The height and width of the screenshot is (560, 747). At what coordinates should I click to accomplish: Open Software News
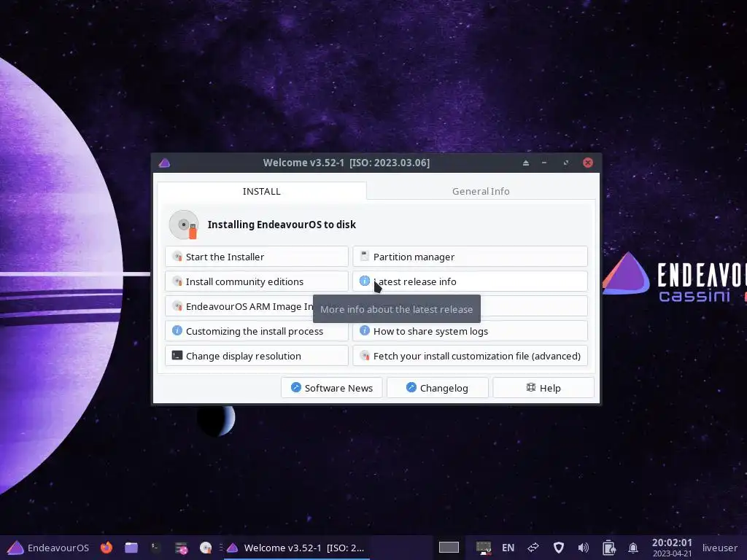point(332,388)
